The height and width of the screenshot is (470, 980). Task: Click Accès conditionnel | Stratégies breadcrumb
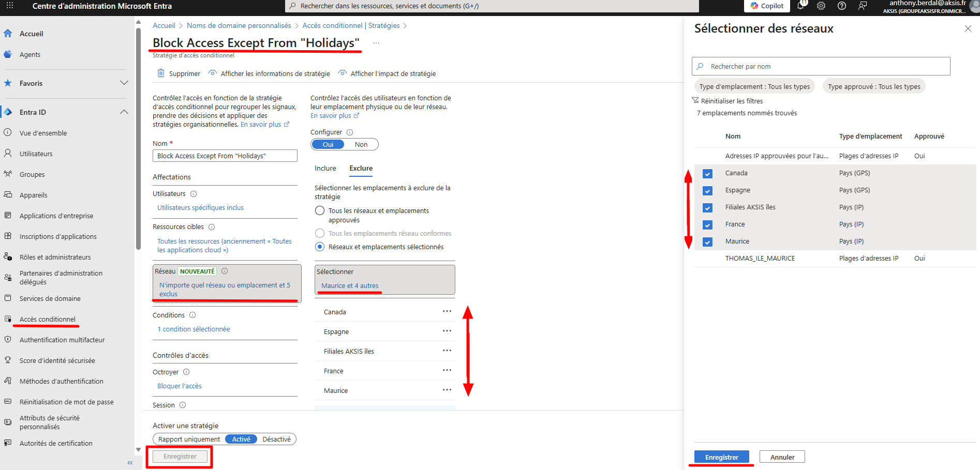tap(351, 25)
